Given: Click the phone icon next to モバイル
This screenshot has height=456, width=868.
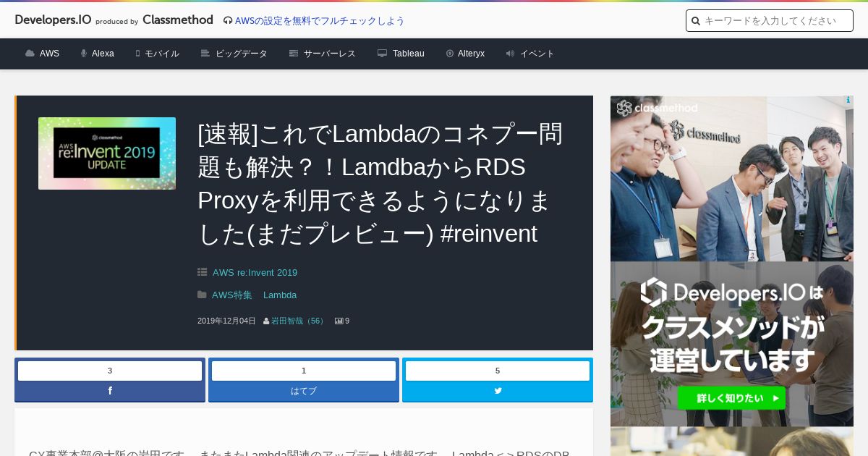Looking at the screenshot, I should point(137,54).
